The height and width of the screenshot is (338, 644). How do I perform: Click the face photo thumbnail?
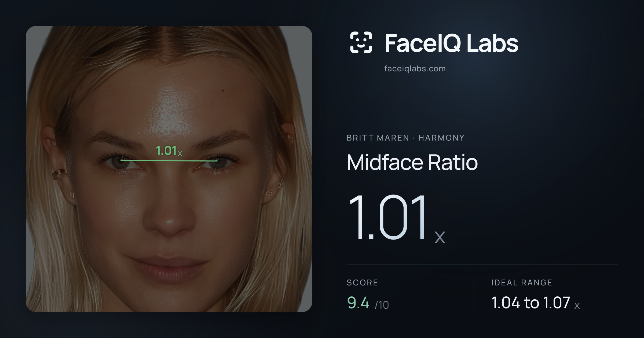(169, 169)
